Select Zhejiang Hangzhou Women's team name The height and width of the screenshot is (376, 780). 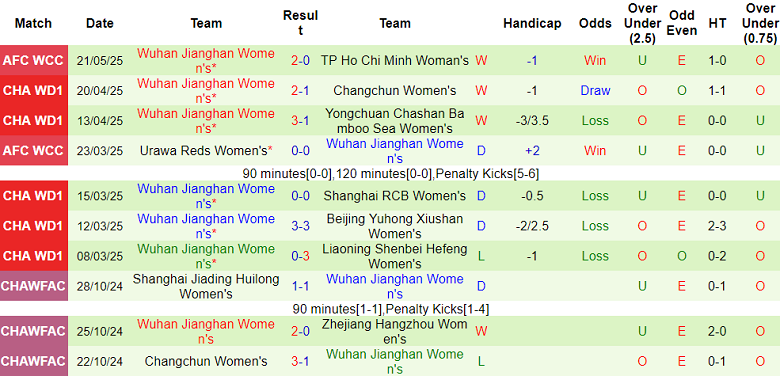click(395, 332)
